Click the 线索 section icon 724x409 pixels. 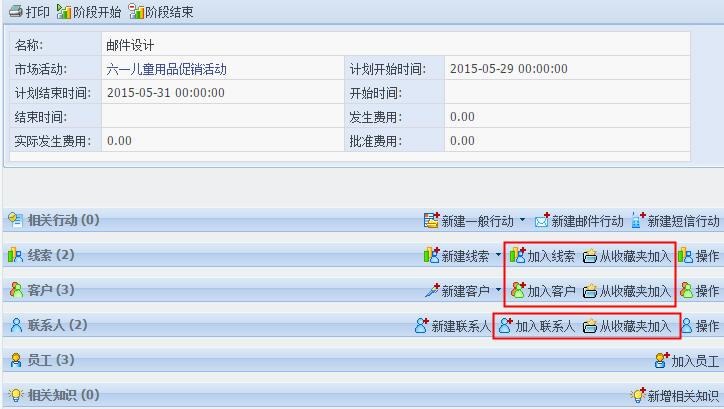pyautogui.click(x=15, y=255)
